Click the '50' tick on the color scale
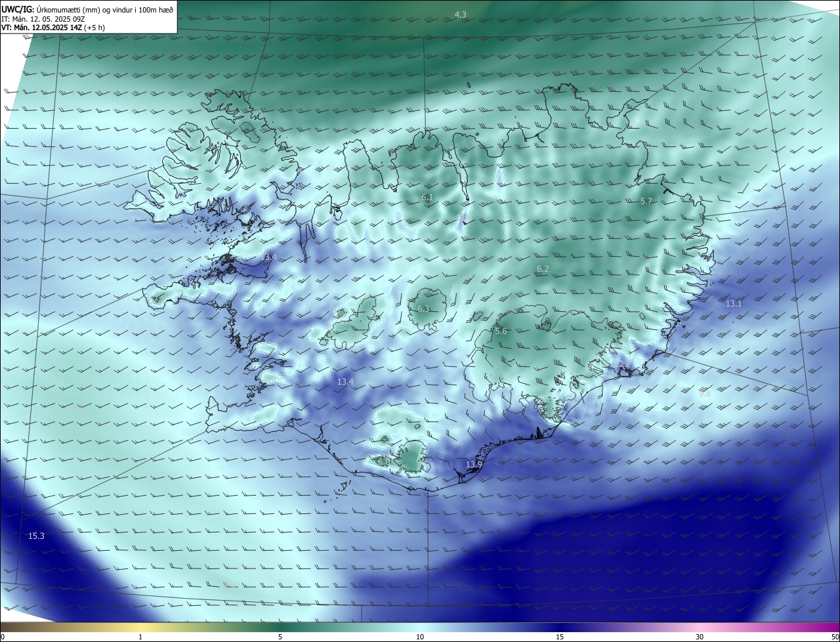This screenshot has height=642, width=840. [x=835, y=637]
